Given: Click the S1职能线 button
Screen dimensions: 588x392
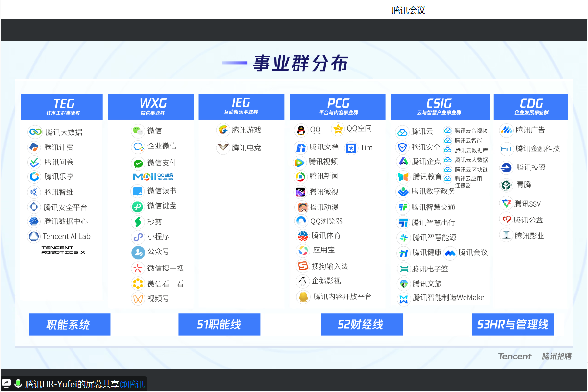Looking at the screenshot, I should click(219, 324).
